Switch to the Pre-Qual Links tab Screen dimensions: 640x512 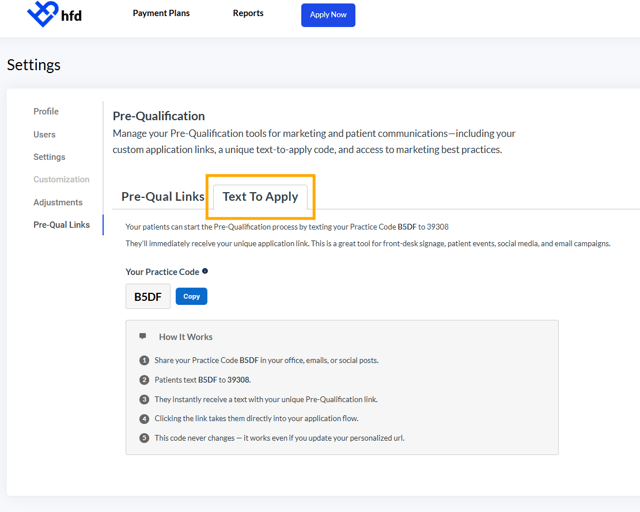coord(163,196)
